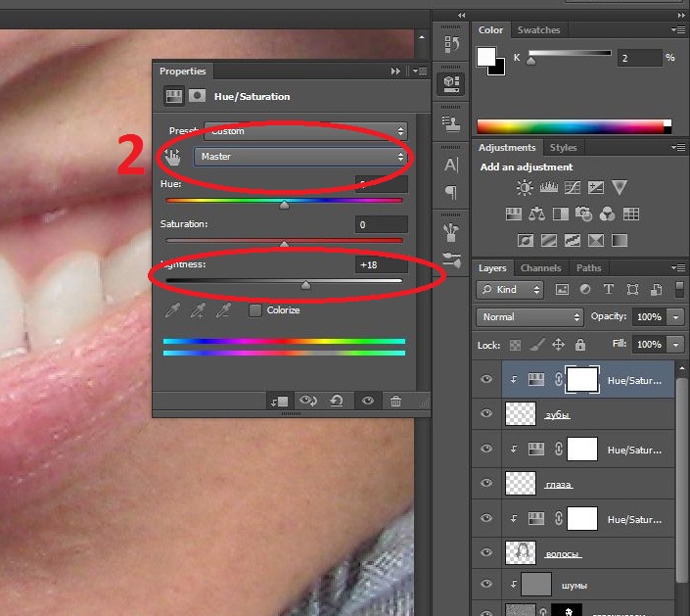Filter for type layers
Image resolution: width=690 pixels, height=616 pixels.
(609, 289)
